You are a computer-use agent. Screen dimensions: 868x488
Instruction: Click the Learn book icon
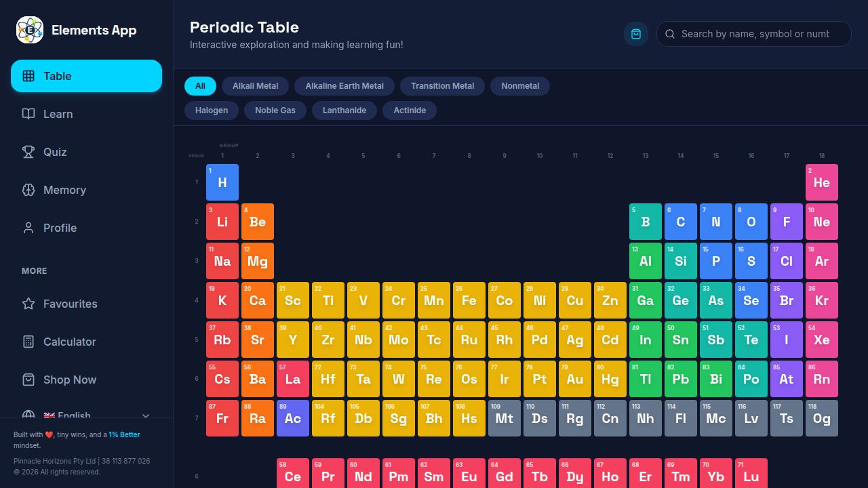[x=28, y=114]
